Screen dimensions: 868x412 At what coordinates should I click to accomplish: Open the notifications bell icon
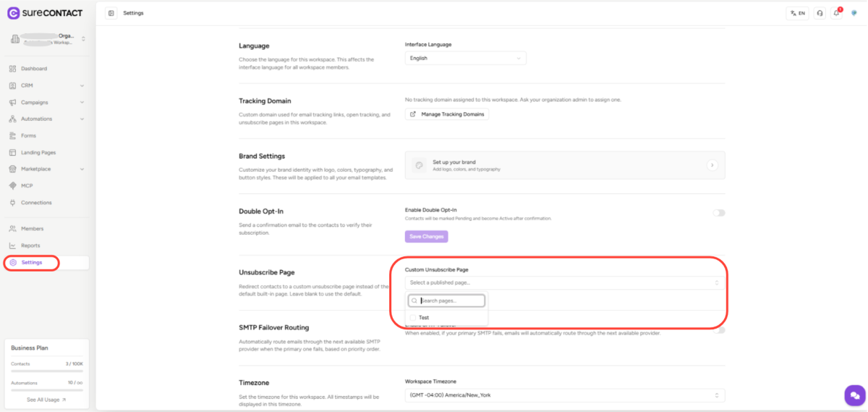click(837, 13)
